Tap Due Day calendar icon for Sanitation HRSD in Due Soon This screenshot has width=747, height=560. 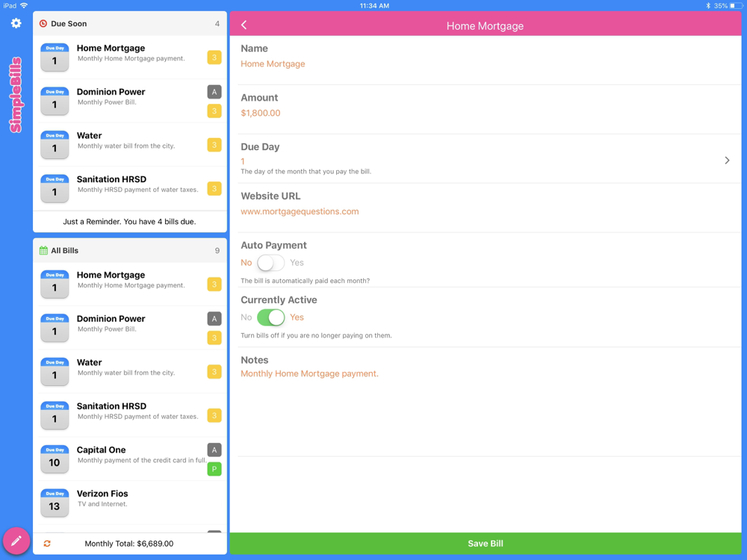coord(55,189)
